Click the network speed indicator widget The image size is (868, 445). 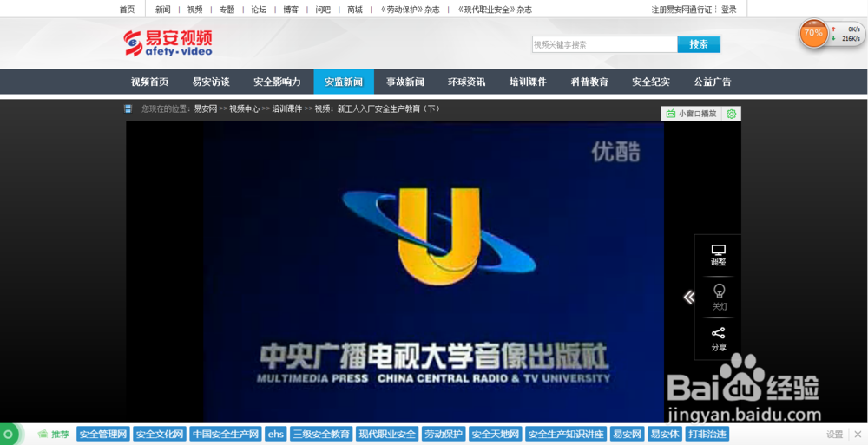point(845,34)
